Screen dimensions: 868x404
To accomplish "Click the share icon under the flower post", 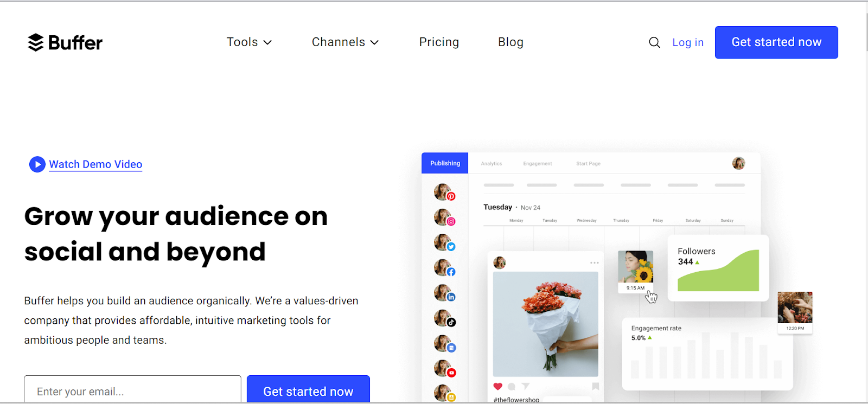I will coord(525,387).
